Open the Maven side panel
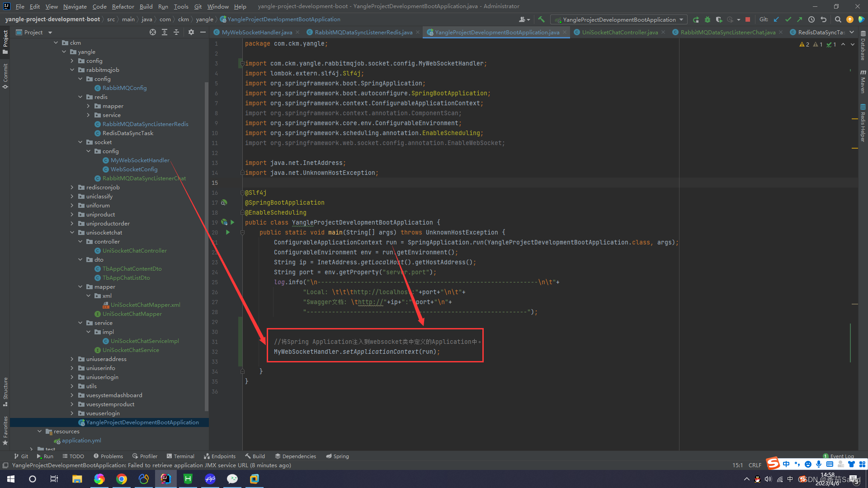 pos(863,81)
